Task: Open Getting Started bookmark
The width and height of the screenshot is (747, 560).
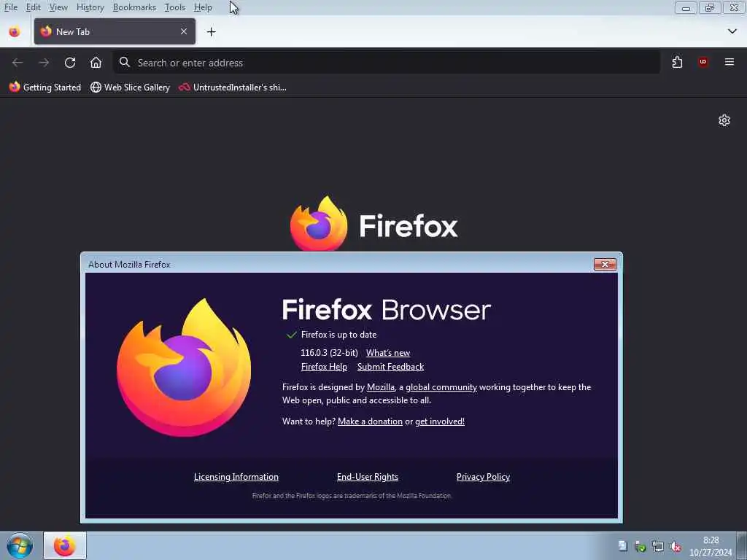Action: pos(44,87)
